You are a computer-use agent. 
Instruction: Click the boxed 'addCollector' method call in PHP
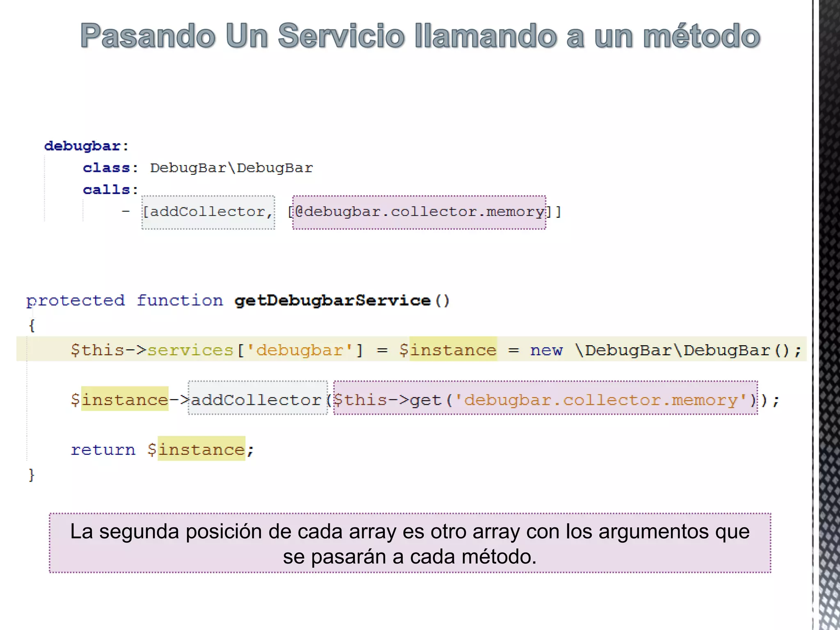[258, 398]
